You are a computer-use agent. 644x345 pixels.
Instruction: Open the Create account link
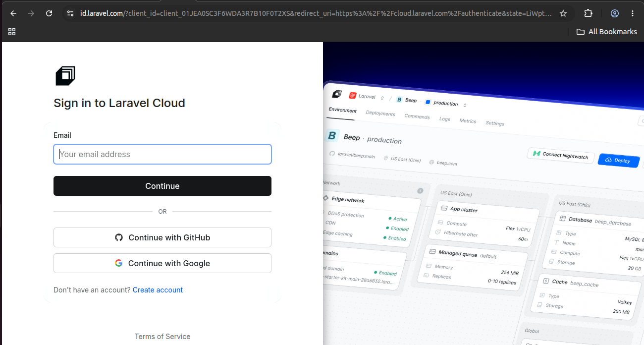(158, 290)
